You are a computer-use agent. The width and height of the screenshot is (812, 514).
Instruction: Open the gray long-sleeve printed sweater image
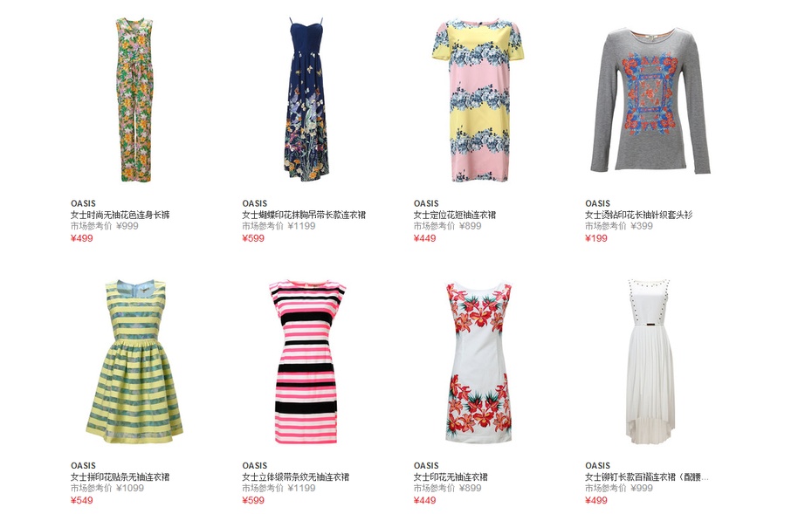(650, 99)
